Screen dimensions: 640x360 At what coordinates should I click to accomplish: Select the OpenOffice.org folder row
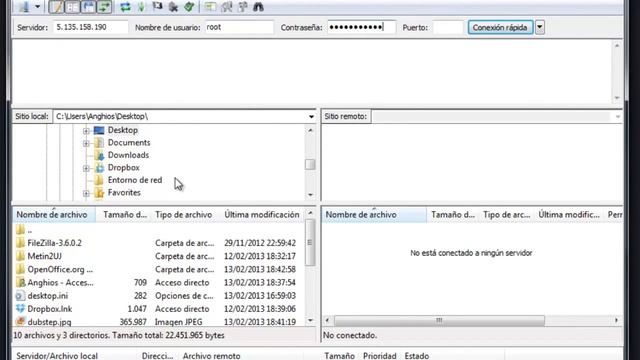159,269
